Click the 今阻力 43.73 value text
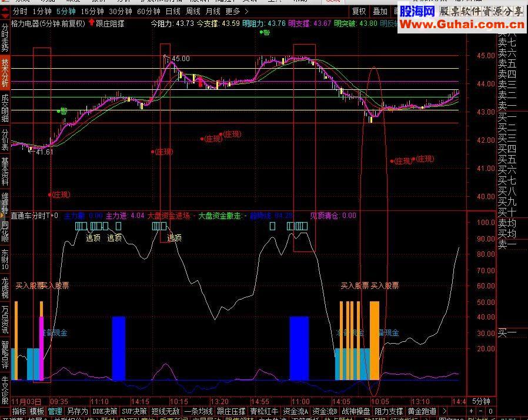528x420 pixels. 172,23
